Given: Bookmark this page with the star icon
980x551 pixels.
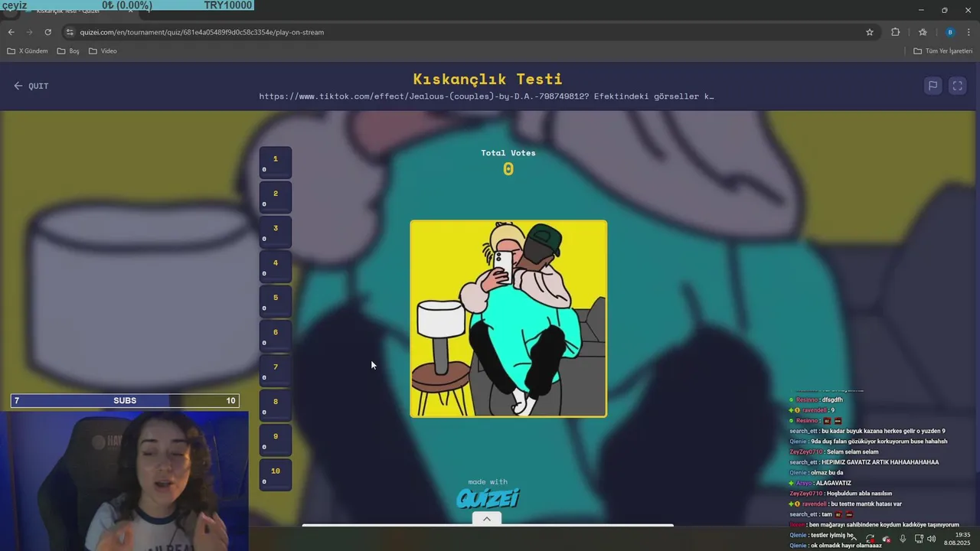Looking at the screenshot, I should [870, 32].
